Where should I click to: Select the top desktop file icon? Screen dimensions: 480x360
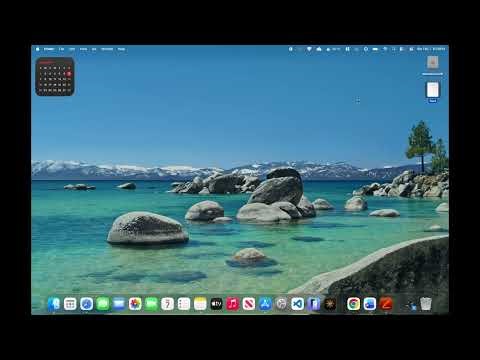click(433, 62)
